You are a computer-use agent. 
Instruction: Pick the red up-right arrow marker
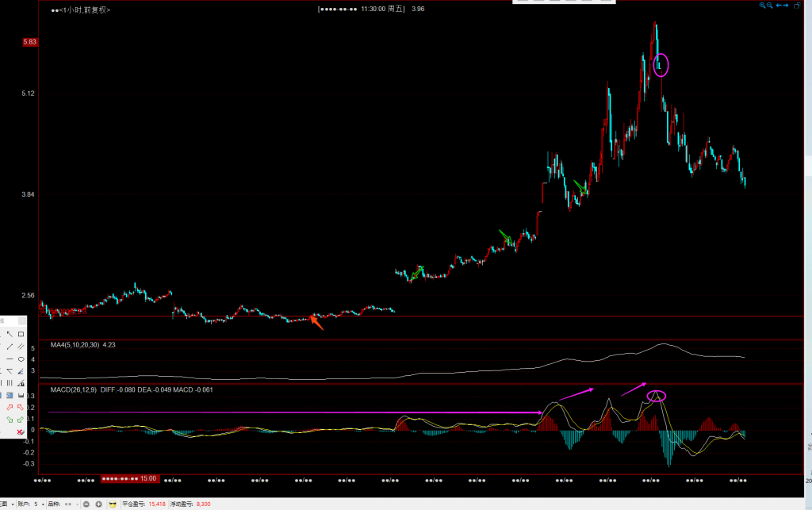pos(9,407)
